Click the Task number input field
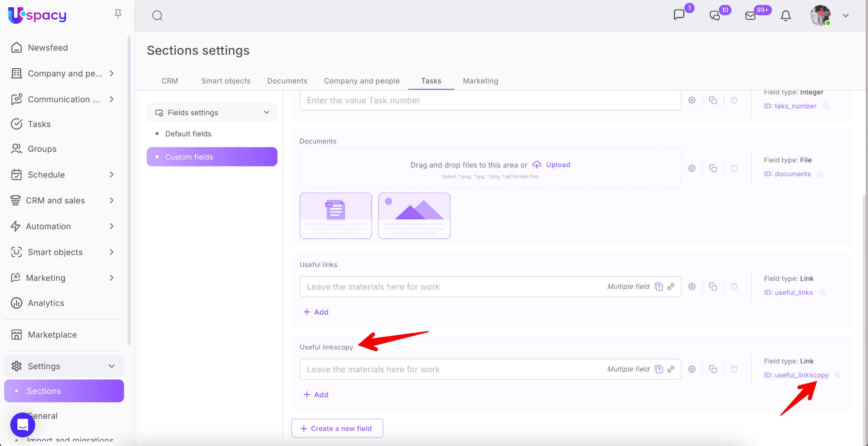 [490, 100]
